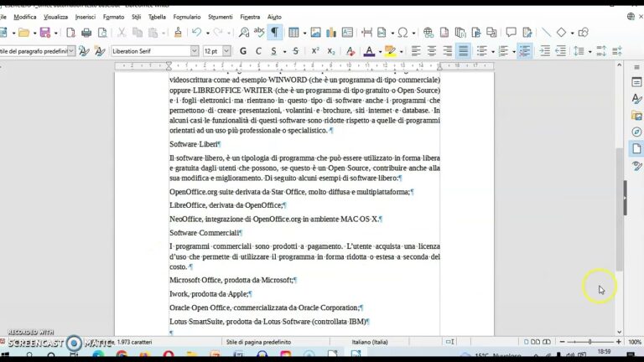Insert a hyperlink with the globe icon
This screenshot has height=362, width=644.
pyautogui.click(x=428, y=33)
